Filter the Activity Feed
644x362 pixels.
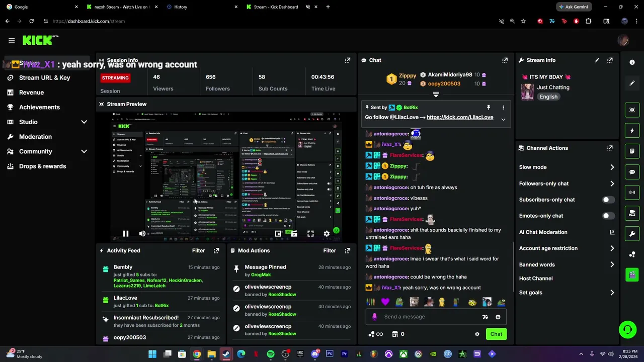198,250
